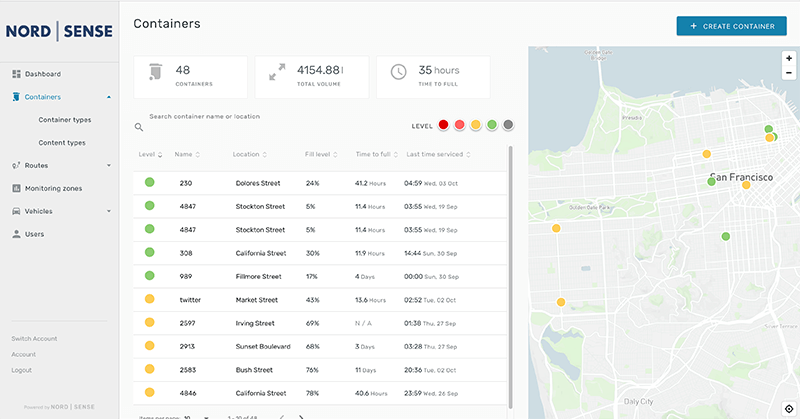Click the time to full clock icon
Image resolution: width=800 pixels, height=419 pixels.
pos(398,72)
